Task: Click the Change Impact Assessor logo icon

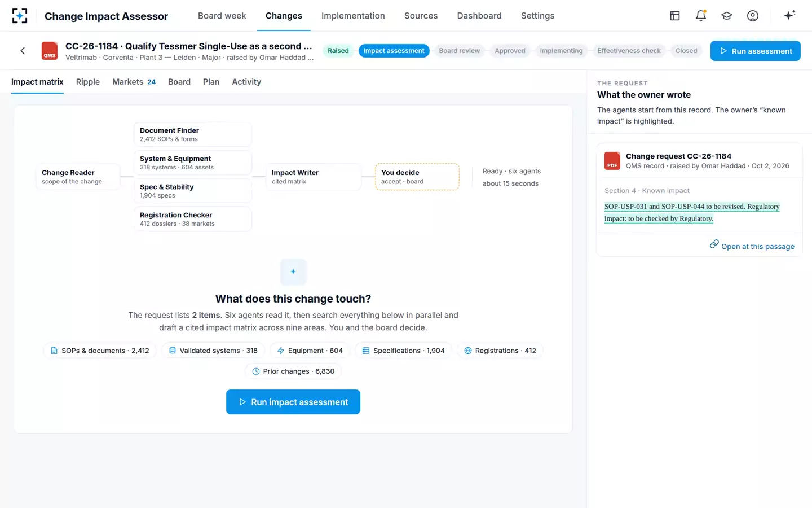Action: [x=20, y=16]
